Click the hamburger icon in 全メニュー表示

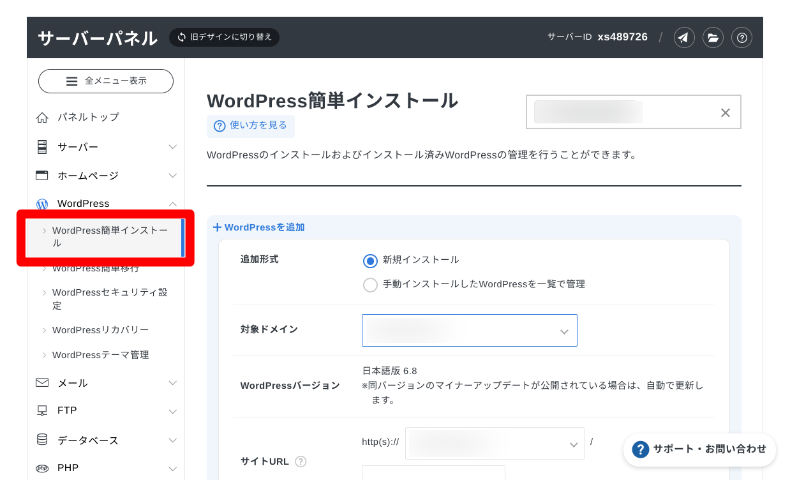pyautogui.click(x=72, y=81)
